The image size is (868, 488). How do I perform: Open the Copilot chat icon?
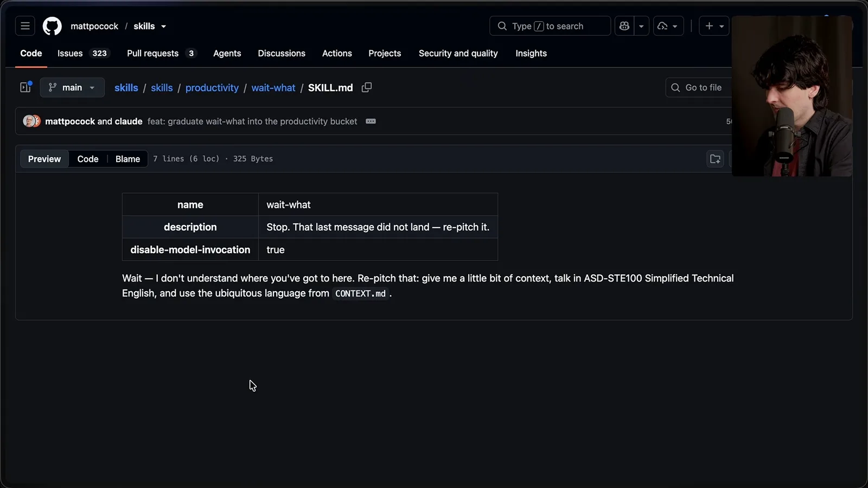click(x=624, y=26)
